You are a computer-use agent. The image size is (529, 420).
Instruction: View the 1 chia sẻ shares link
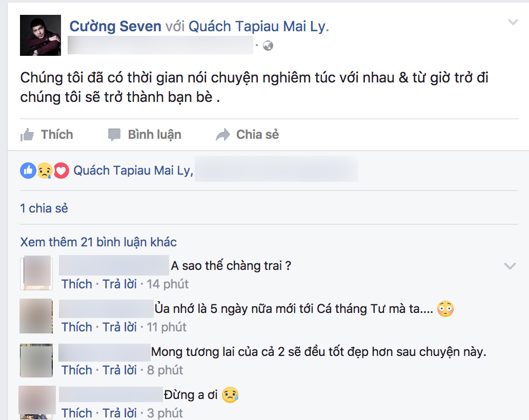click(x=44, y=208)
